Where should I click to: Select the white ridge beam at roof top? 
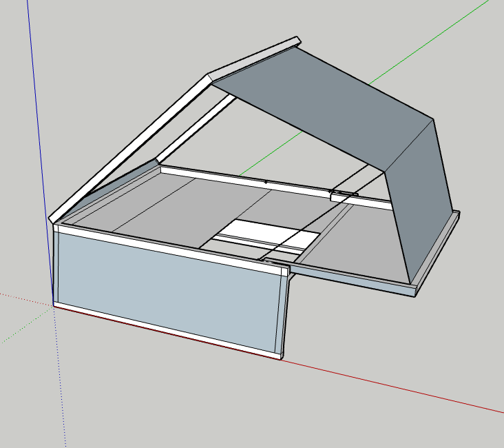254,58
